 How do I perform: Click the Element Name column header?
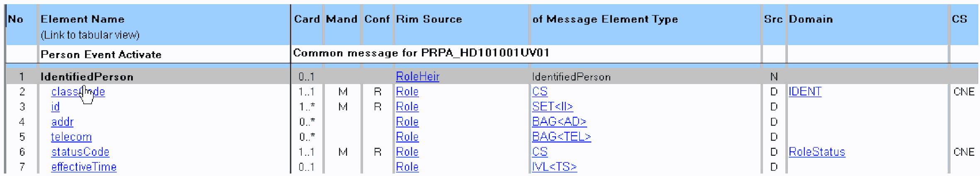83,19
